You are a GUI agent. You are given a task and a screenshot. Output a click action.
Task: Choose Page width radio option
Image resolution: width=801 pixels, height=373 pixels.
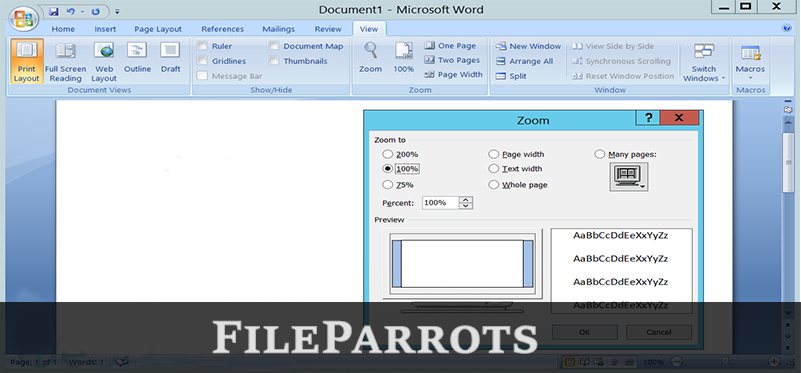(493, 154)
